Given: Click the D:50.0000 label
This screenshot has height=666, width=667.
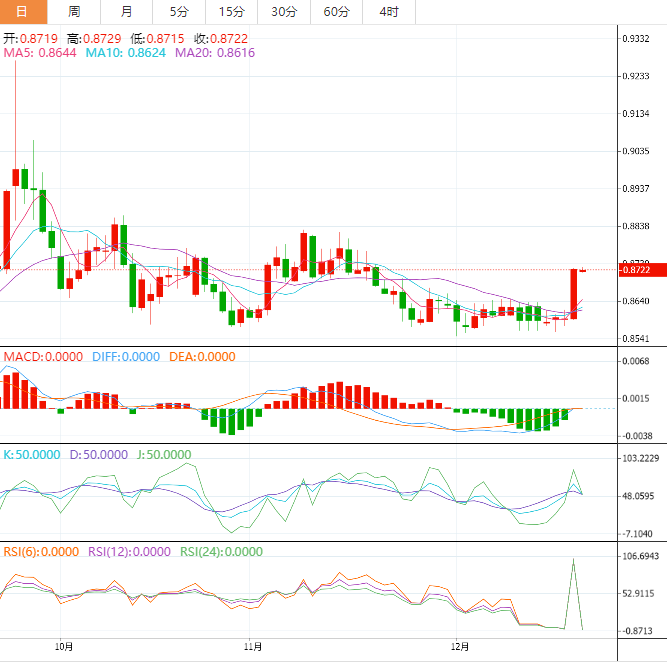Looking at the screenshot, I should click(99, 455).
